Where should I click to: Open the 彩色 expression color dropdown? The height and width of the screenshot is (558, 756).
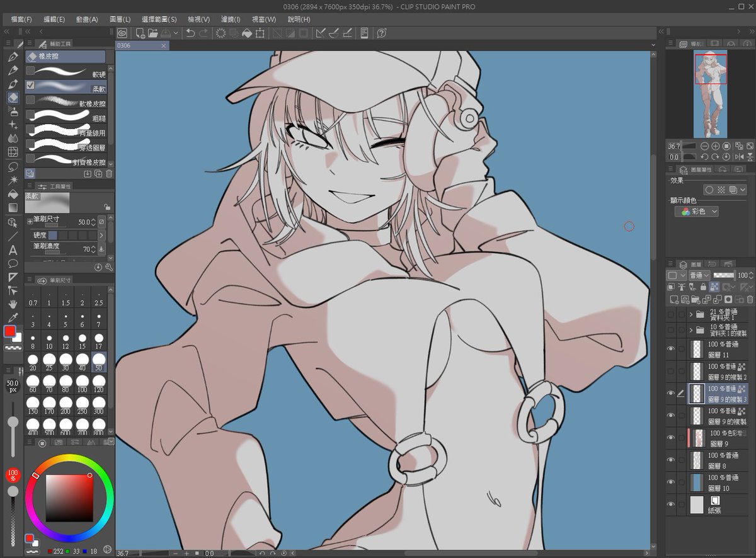pyautogui.click(x=696, y=212)
